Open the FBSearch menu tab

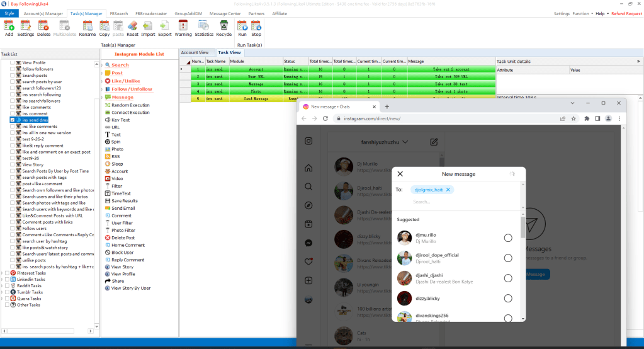click(118, 13)
